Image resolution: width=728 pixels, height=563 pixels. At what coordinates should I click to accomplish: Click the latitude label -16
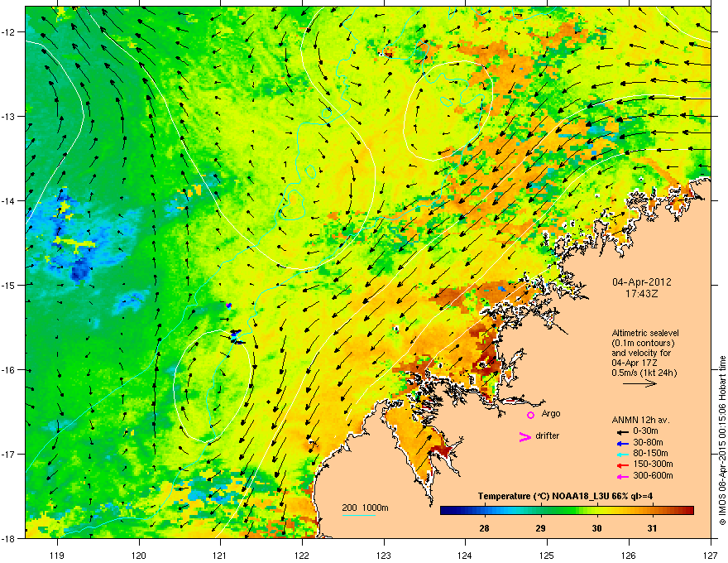click(9, 370)
